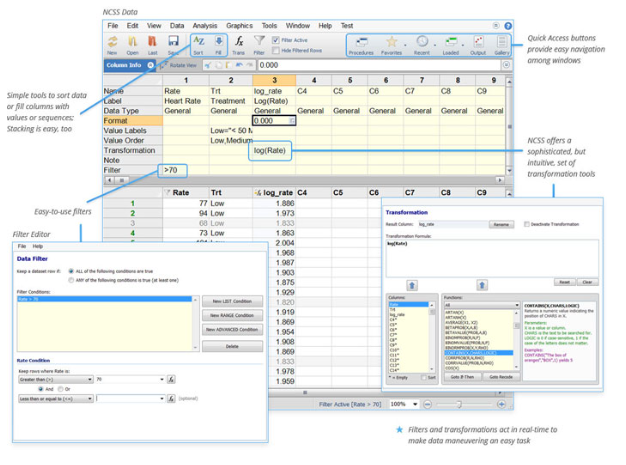626x465 pixels.
Task: Toggle the Filter Active checkbox
Action: pos(275,39)
